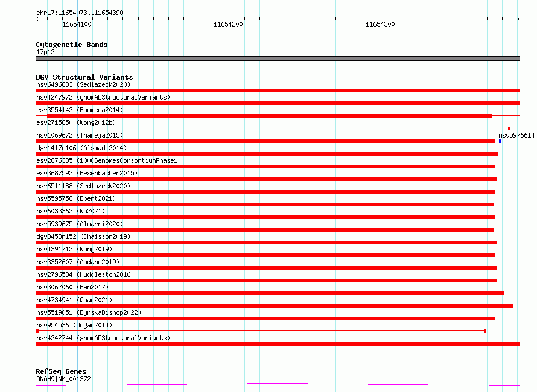
Task: Select variant nsv4247972 (gnomADStructuralVariants)
Action: (x=103, y=97)
